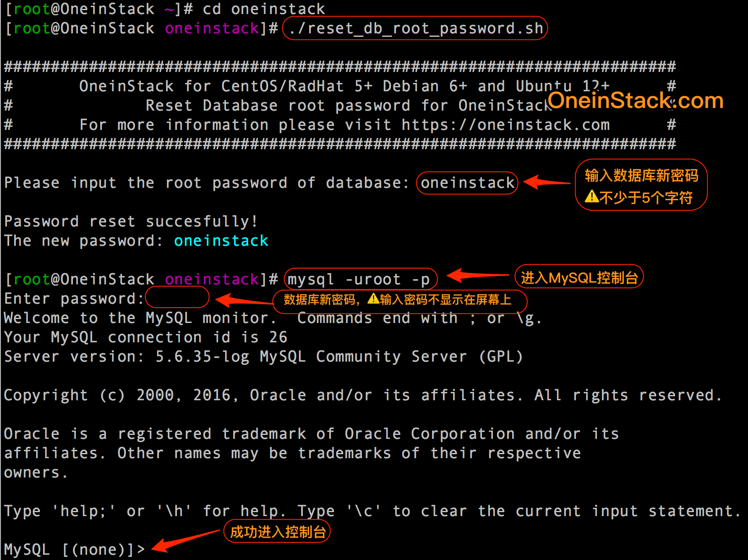The height and width of the screenshot is (560, 748).
Task: Click the circled mysql -uroot -p command
Action: 360,279
